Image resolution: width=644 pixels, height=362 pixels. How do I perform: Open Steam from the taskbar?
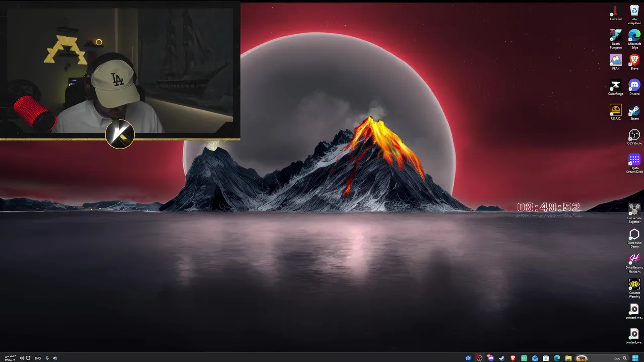502,358
